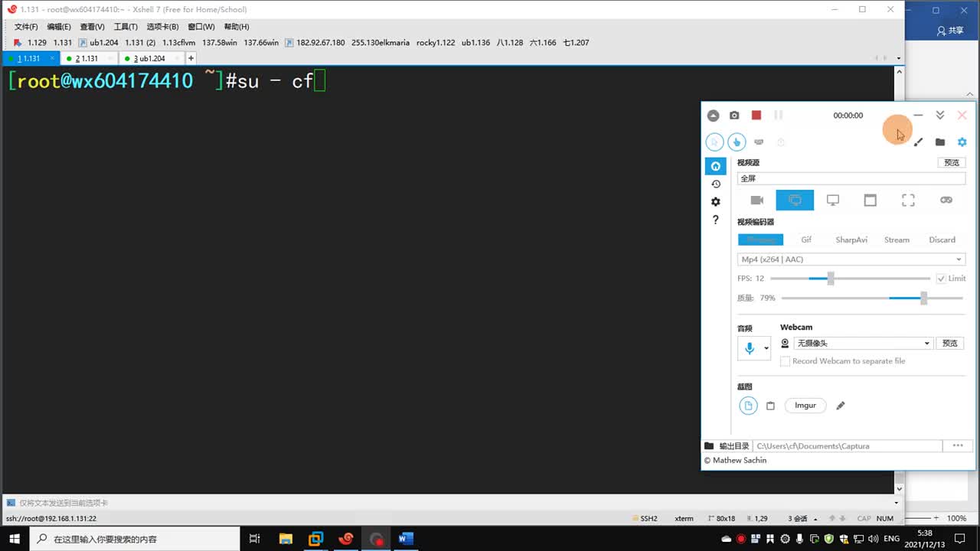Switch to session tab 2 1.131

pos(87,58)
